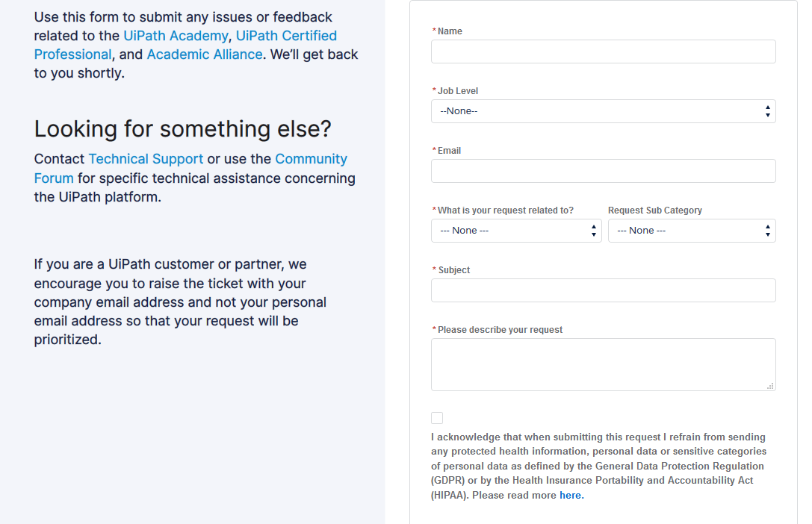The height and width of the screenshot is (524, 812).
Task: Open the Job Level dropdown
Action: 604,111
